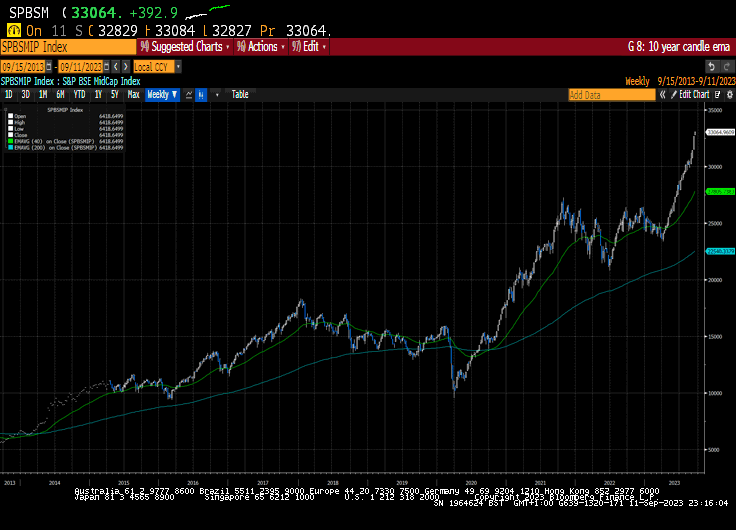Click the 35000 y-axis label
The height and width of the screenshot is (530, 736).
pos(715,110)
